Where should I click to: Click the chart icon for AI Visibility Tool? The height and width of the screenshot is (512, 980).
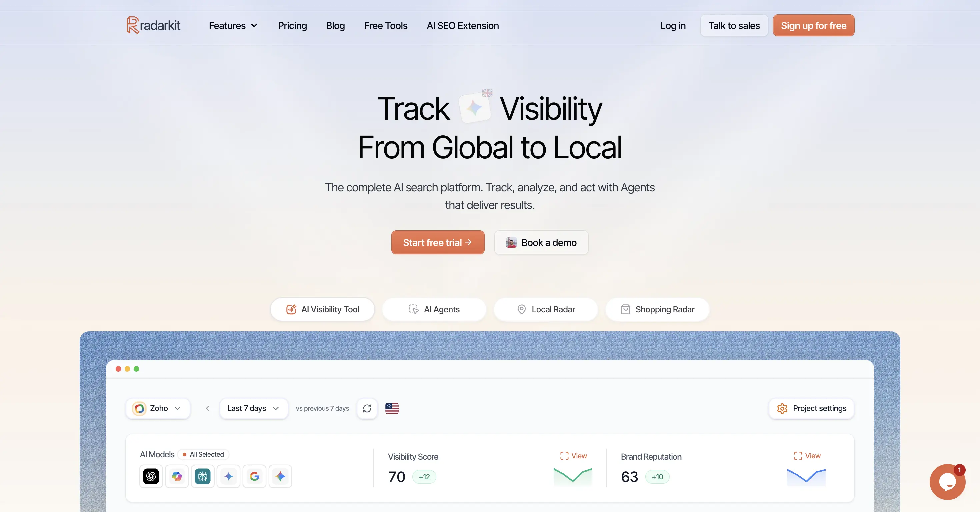point(291,310)
